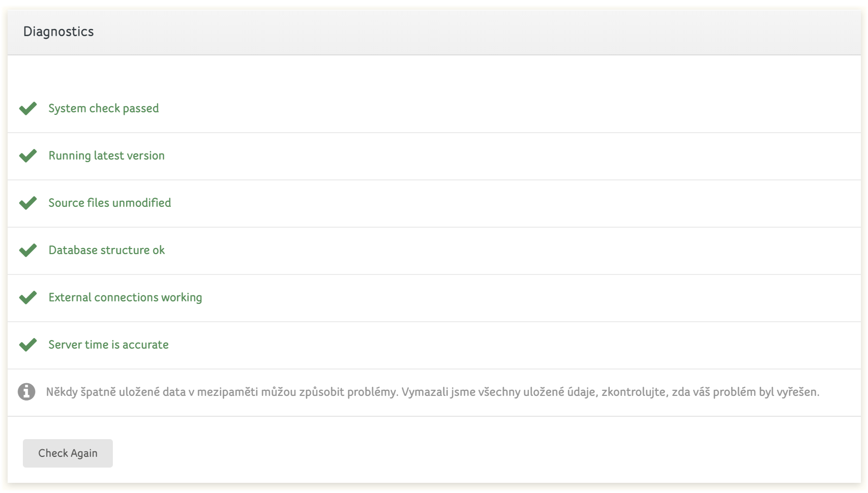Screen dimensions: 868x493
Task: Click the checkmark beside System check passed
Action: 28,108
